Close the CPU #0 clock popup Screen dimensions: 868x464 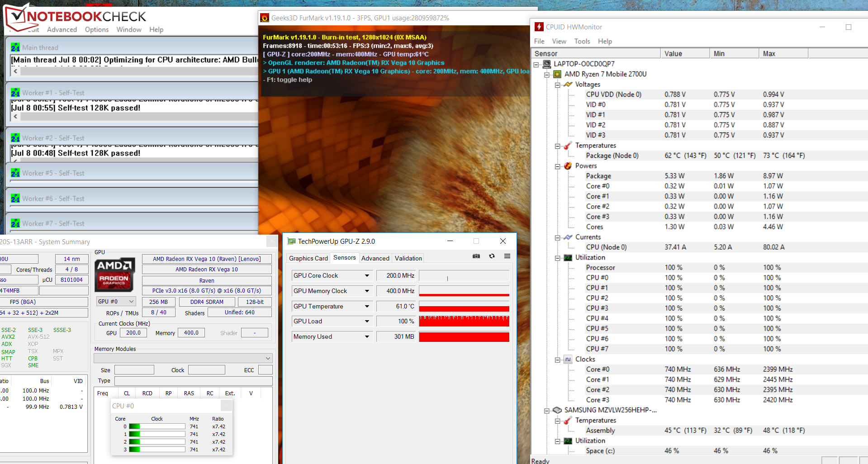pyautogui.click(x=227, y=406)
